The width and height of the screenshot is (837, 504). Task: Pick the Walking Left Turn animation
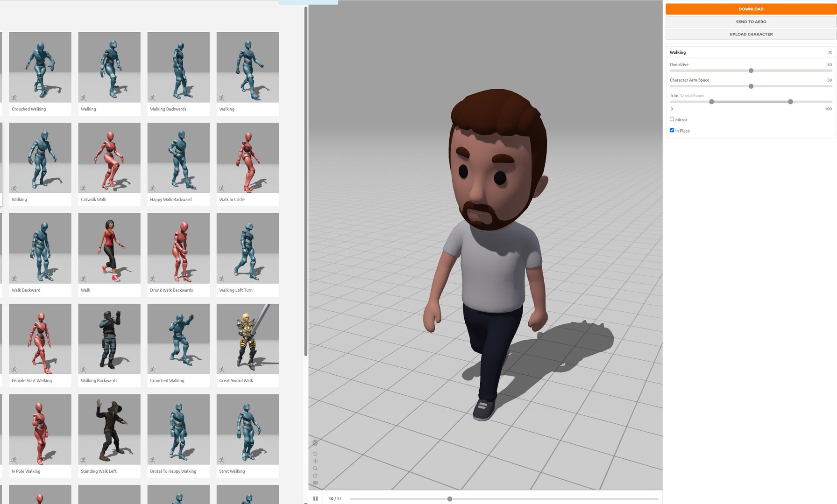pyautogui.click(x=248, y=255)
